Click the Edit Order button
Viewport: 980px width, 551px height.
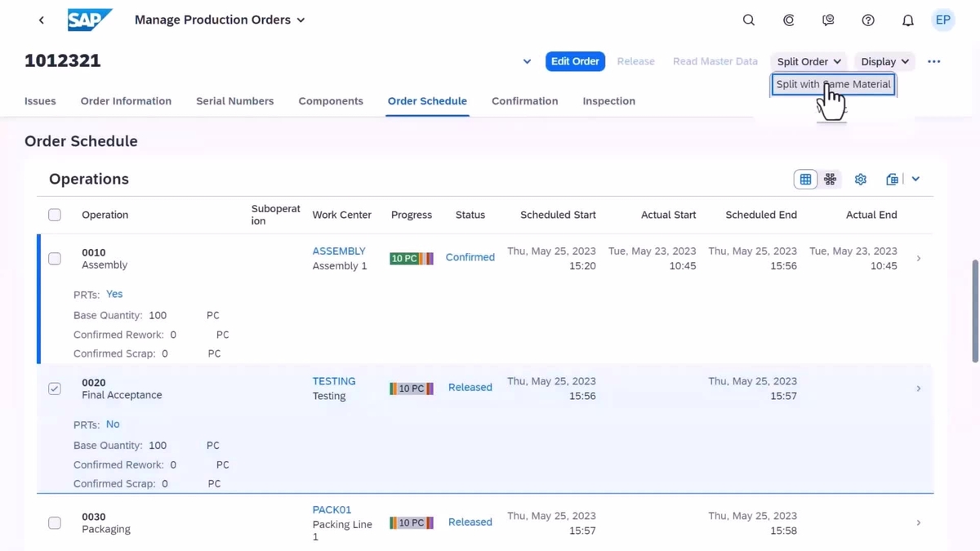click(x=575, y=61)
